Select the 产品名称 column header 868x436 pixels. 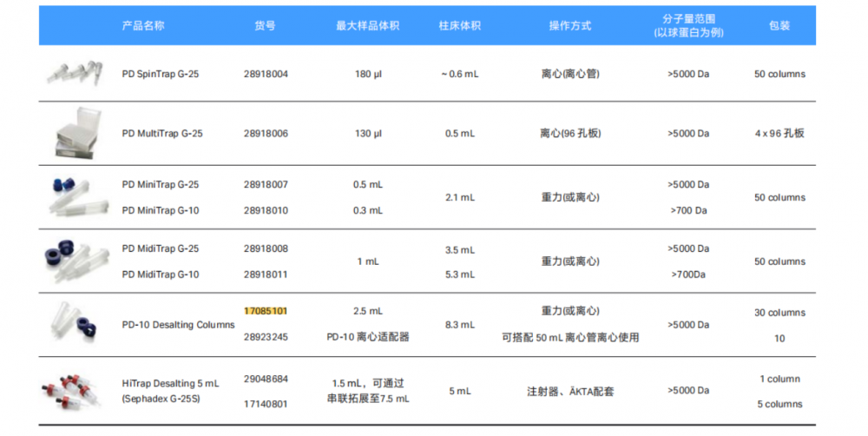coord(143,26)
